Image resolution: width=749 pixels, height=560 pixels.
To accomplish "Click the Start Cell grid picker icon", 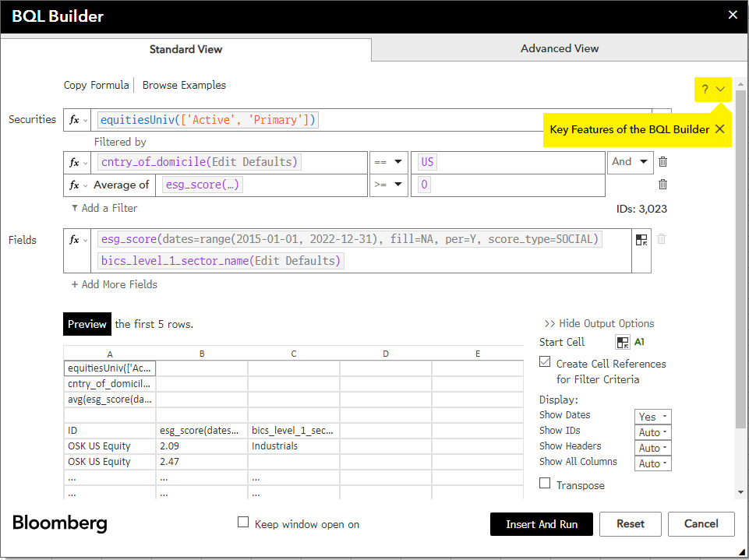I will pyautogui.click(x=622, y=342).
